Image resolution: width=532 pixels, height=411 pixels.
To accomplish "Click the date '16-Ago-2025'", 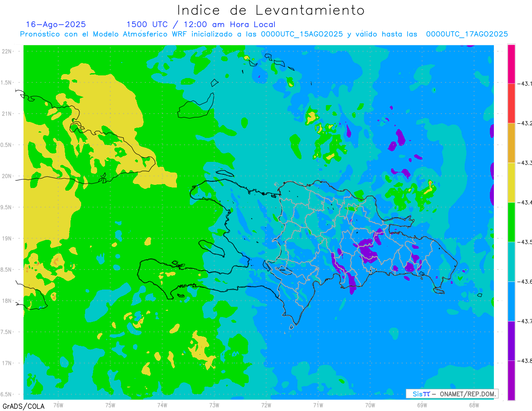I will (56, 24).
